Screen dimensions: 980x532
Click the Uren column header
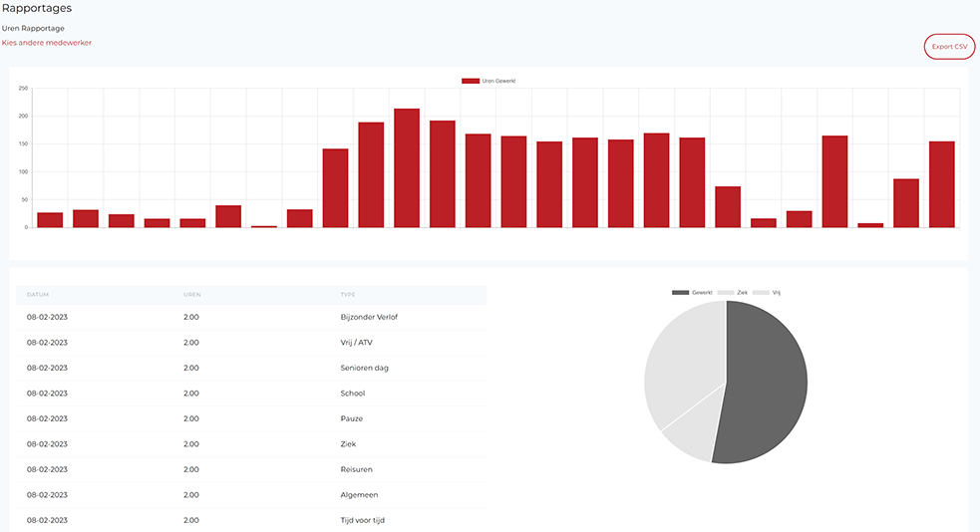[192, 295]
